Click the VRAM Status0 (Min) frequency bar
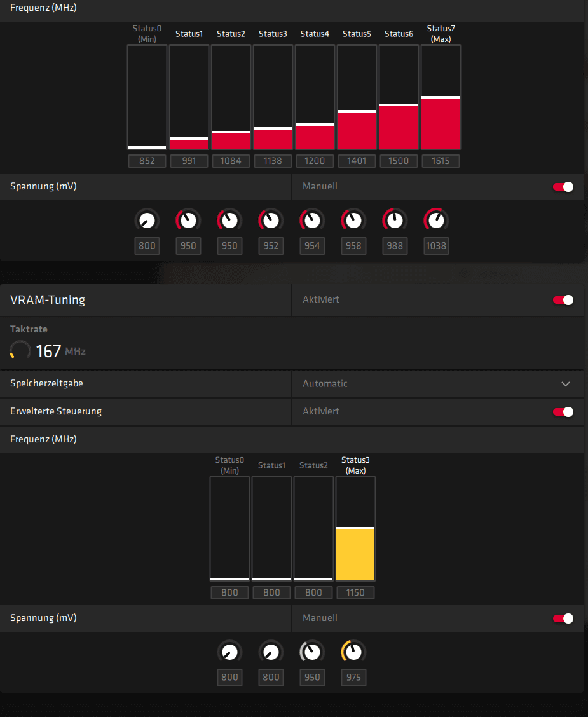588x717 pixels. 229,529
